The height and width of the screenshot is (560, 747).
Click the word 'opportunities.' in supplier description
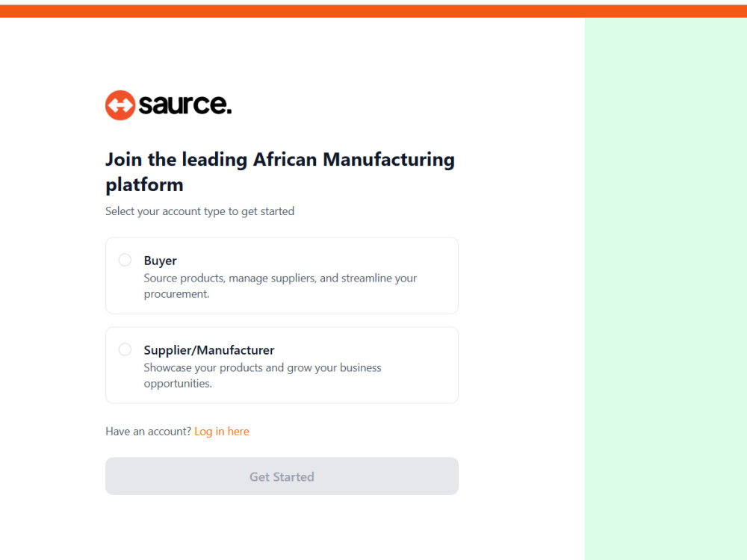coord(178,384)
